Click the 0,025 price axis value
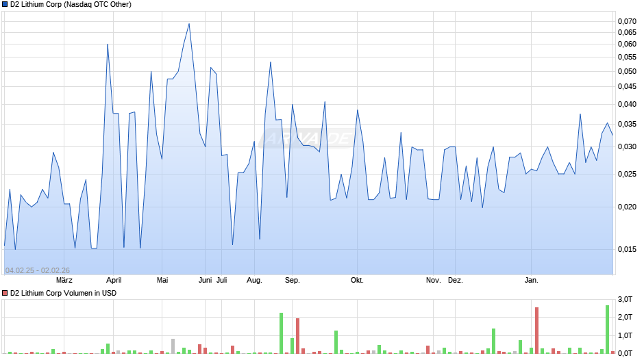Viewport: 644px width, 360px height. tap(627, 174)
